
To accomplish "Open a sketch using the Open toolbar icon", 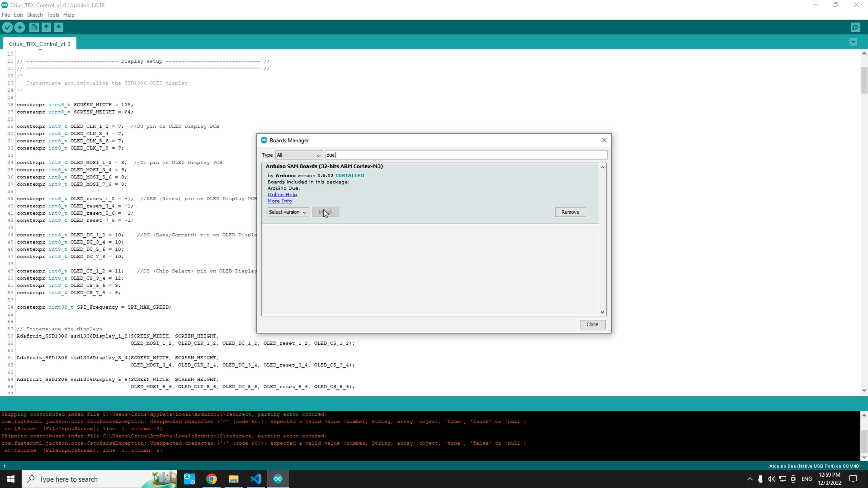I will [x=46, y=27].
